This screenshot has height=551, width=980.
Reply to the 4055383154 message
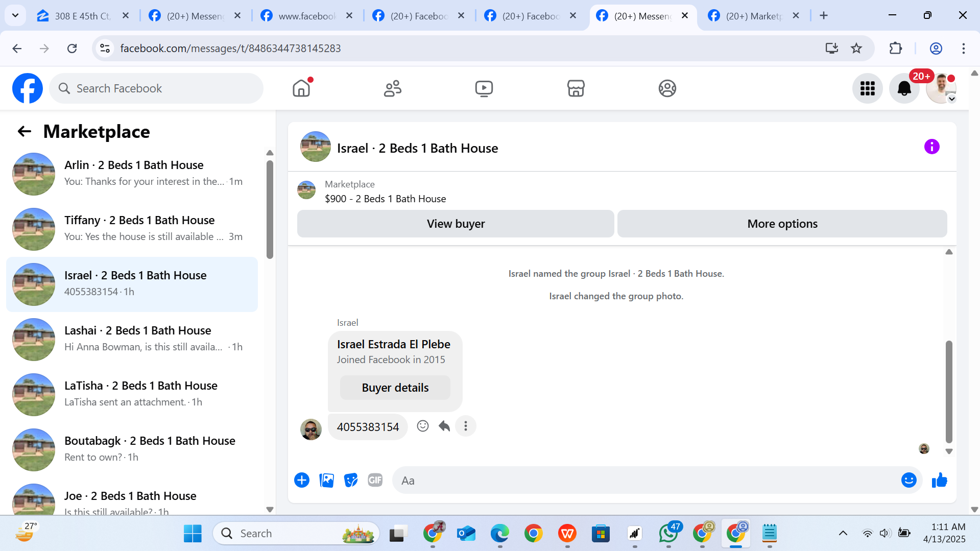coord(444,426)
